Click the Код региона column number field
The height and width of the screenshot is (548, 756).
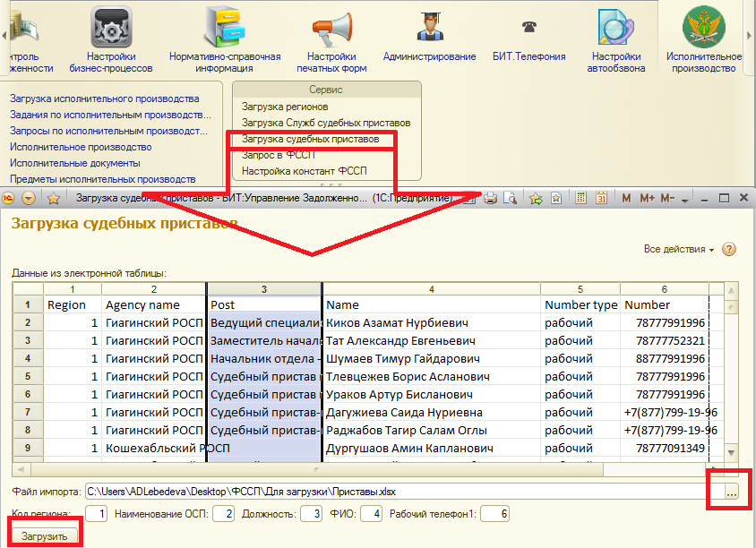[x=97, y=513]
